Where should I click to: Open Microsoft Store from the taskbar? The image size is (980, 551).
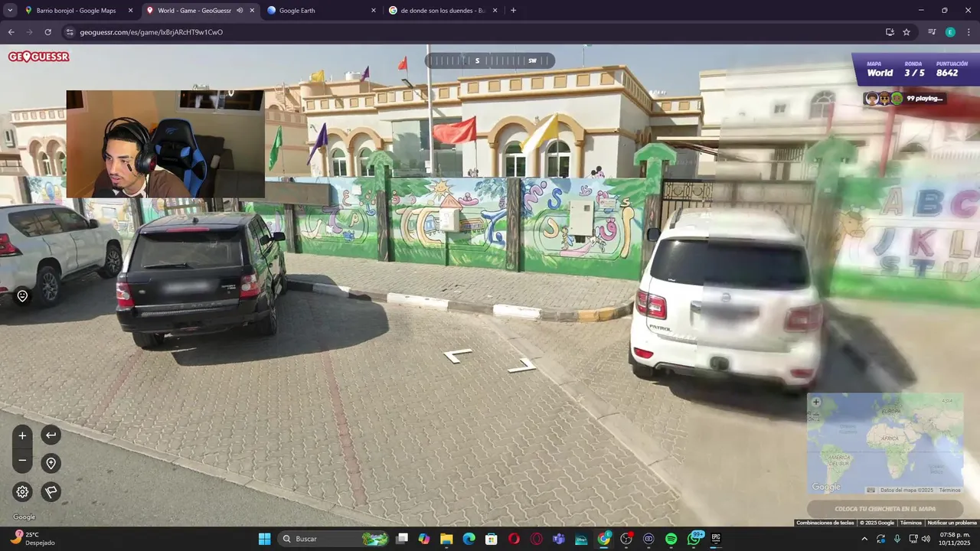(x=492, y=539)
